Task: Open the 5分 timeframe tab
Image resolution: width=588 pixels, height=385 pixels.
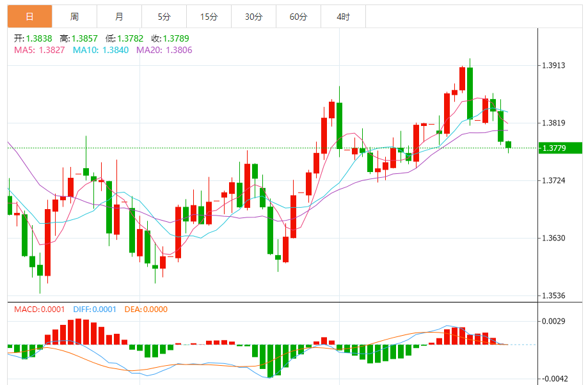Action: [x=164, y=17]
